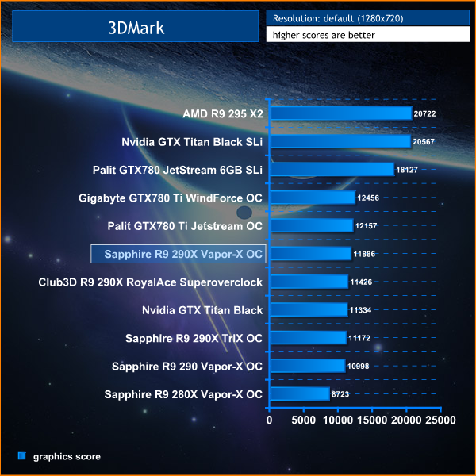Click the score value 12456

(x=368, y=198)
